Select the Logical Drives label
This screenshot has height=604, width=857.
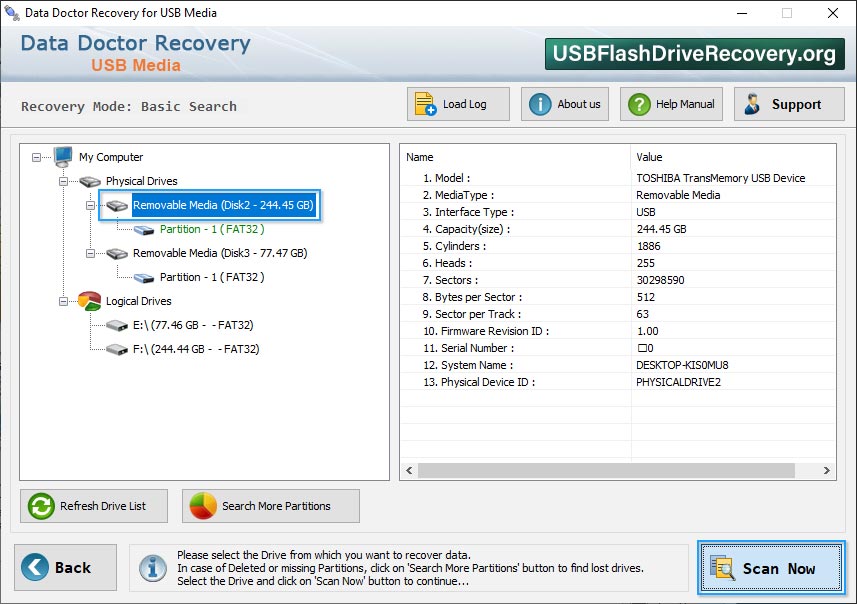pyautogui.click(x=138, y=301)
